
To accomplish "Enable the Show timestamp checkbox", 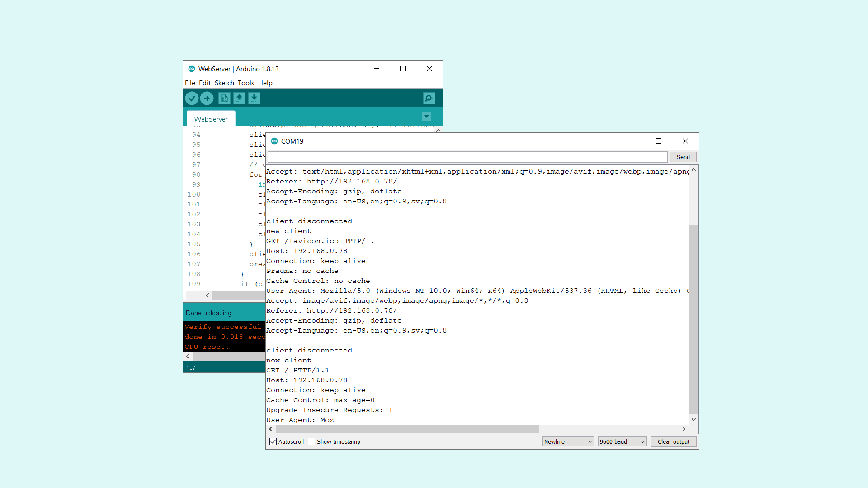I will pos(311,441).
